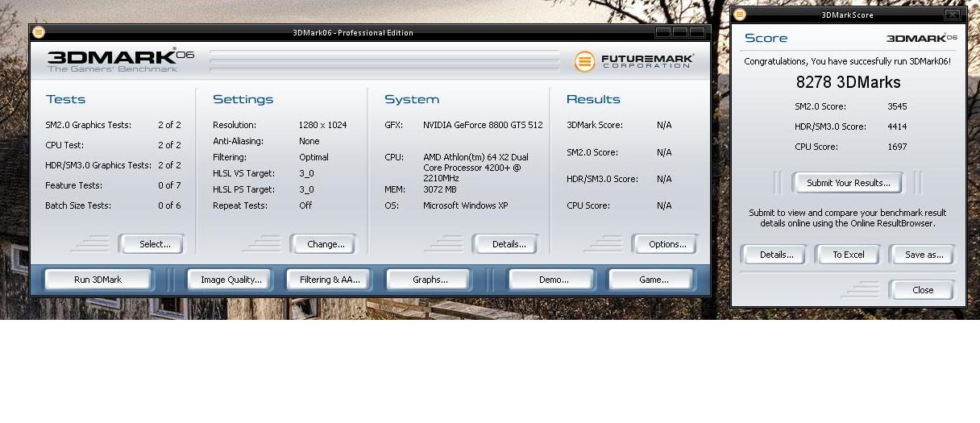Image resolution: width=980 pixels, height=423 pixels.
Task: Click the System section heading
Action: (412, 99)
